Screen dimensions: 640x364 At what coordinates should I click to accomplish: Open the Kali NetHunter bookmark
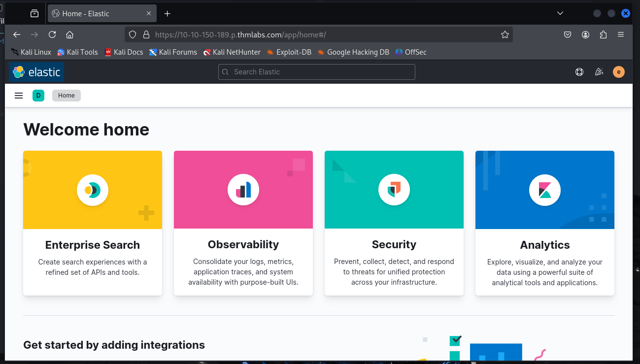(232, 52)
